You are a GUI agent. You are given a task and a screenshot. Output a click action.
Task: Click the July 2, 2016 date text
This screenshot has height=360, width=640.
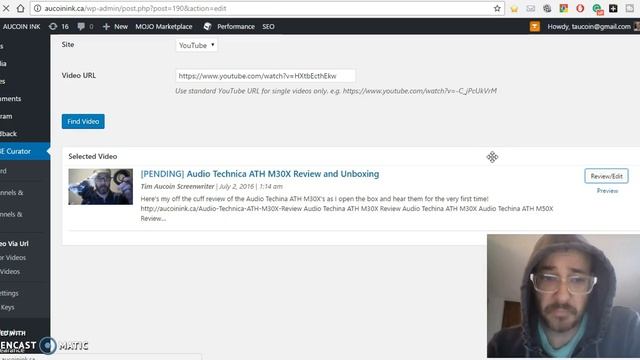point(236,186)
